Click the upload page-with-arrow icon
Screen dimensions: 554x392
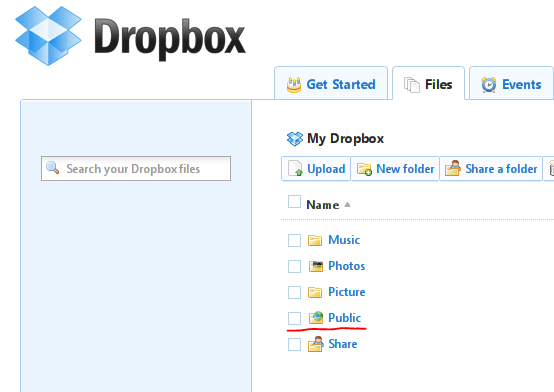coord(295,168)
